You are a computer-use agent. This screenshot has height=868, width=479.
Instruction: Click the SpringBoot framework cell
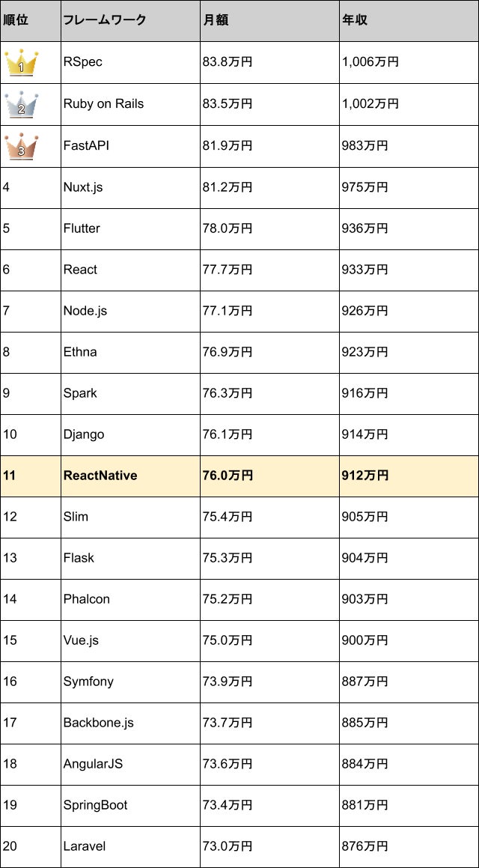pyautogui.click(x=130, y=805)
